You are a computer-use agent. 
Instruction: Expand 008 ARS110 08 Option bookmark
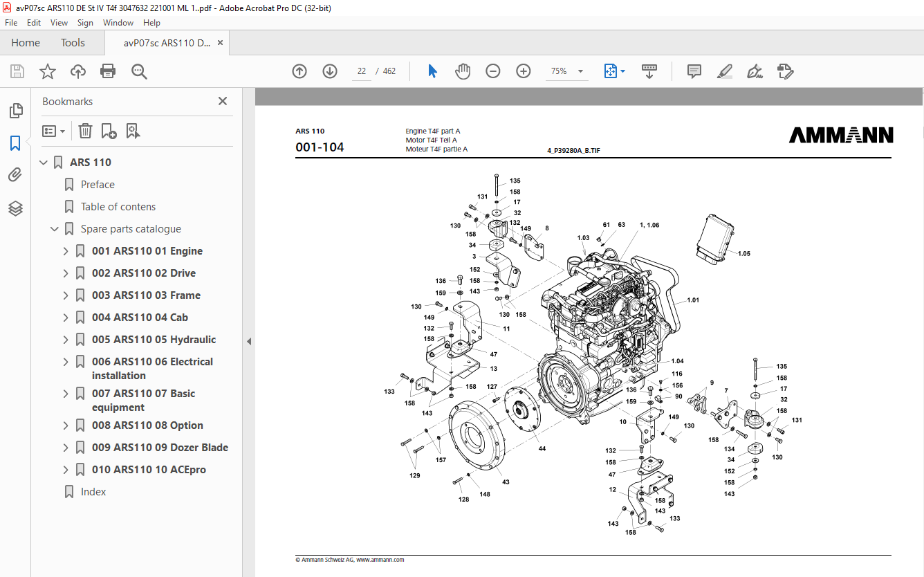(66, 425)
